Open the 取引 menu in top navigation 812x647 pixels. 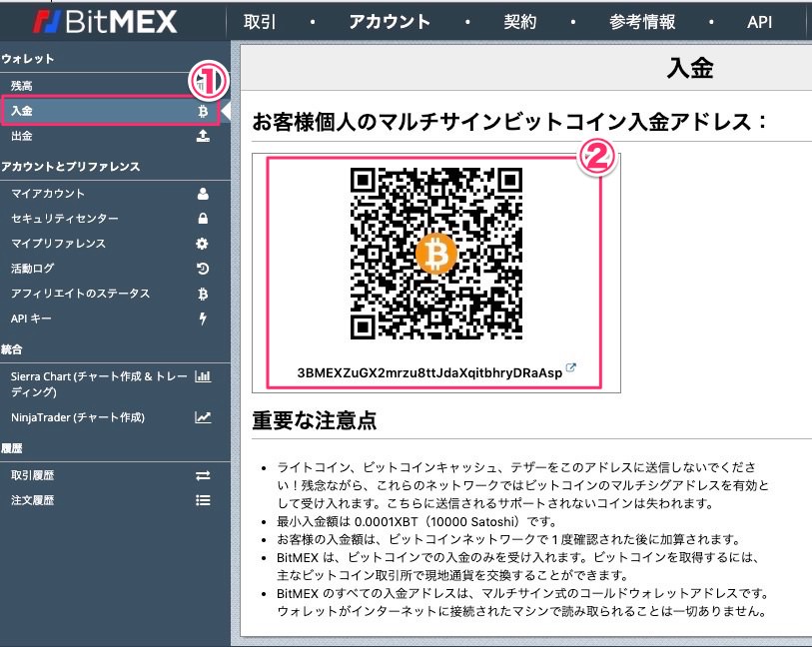(260, 21)
